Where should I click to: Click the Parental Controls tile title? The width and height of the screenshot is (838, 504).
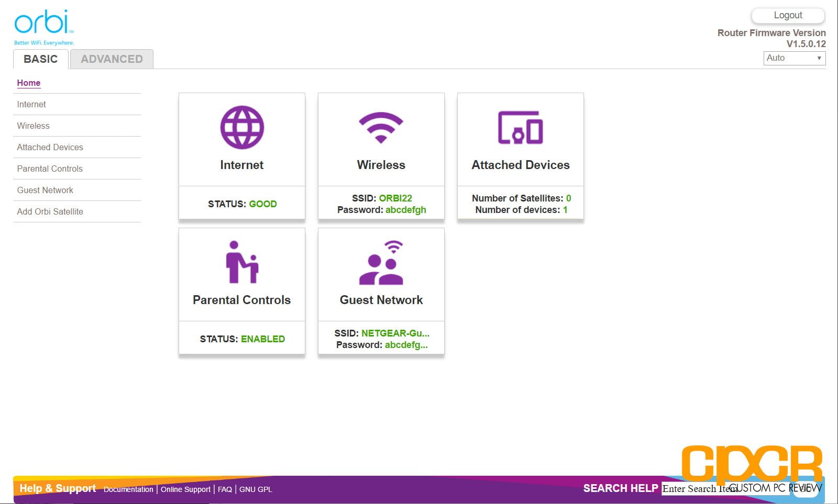point(242,300)
